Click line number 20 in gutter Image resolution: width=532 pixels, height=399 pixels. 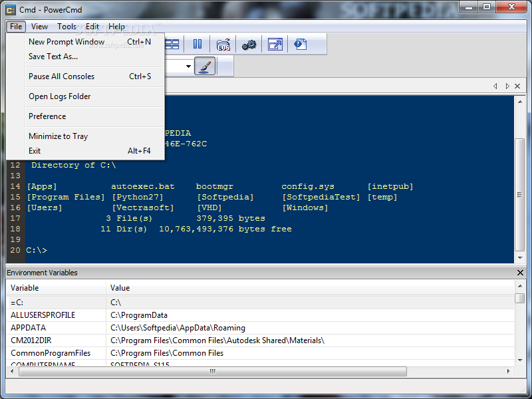tap(15, 251)
